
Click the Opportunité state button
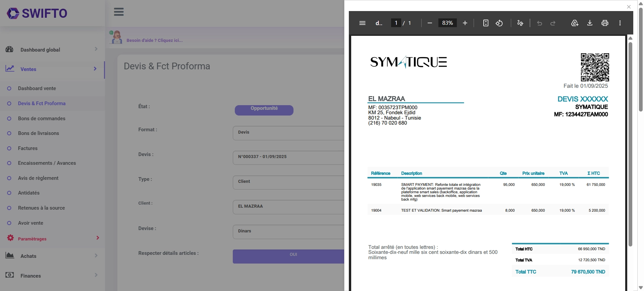click(264, 110)
